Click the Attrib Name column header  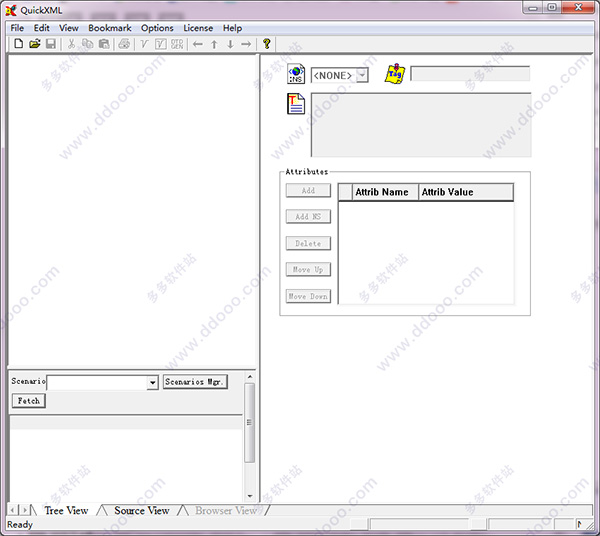click(385, 192)
